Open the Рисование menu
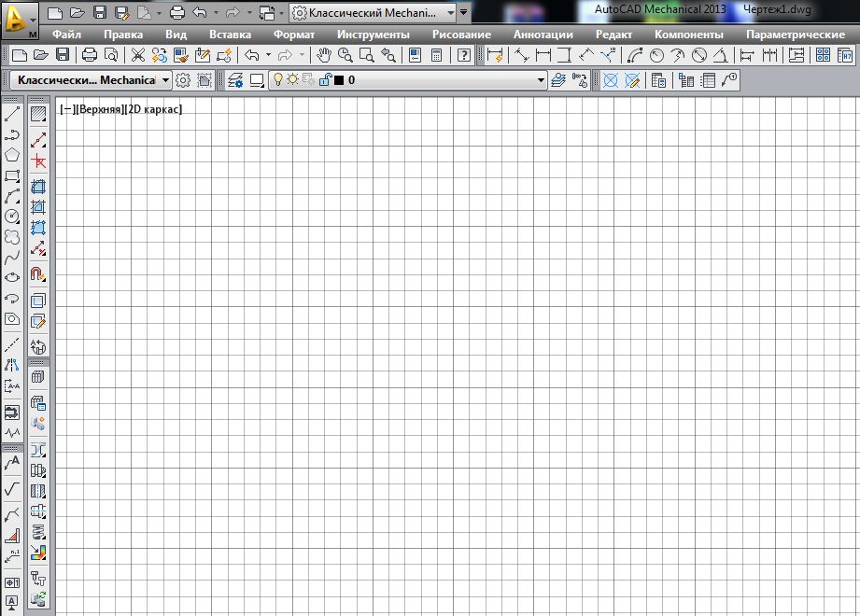Screen dimensions: 860x616 (461, 35)
